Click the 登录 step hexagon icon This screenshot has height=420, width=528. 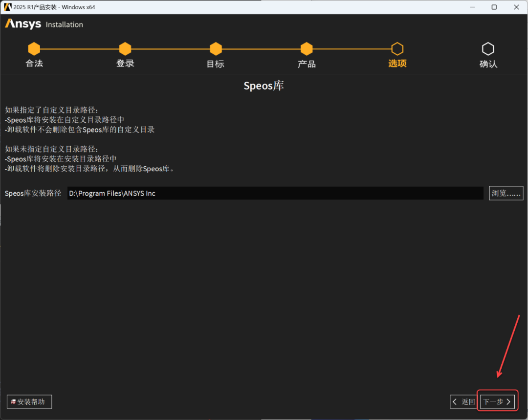point(125,49)
